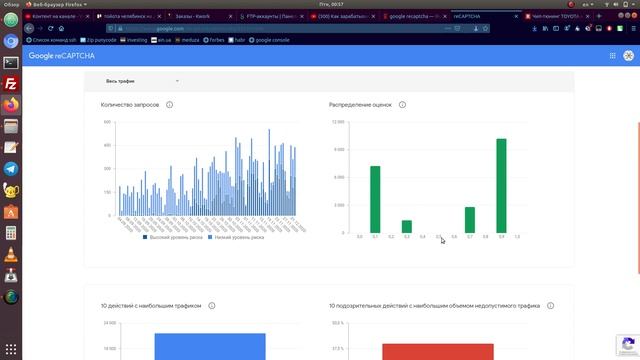Open the Google apps grid icon

click(612, 56)
